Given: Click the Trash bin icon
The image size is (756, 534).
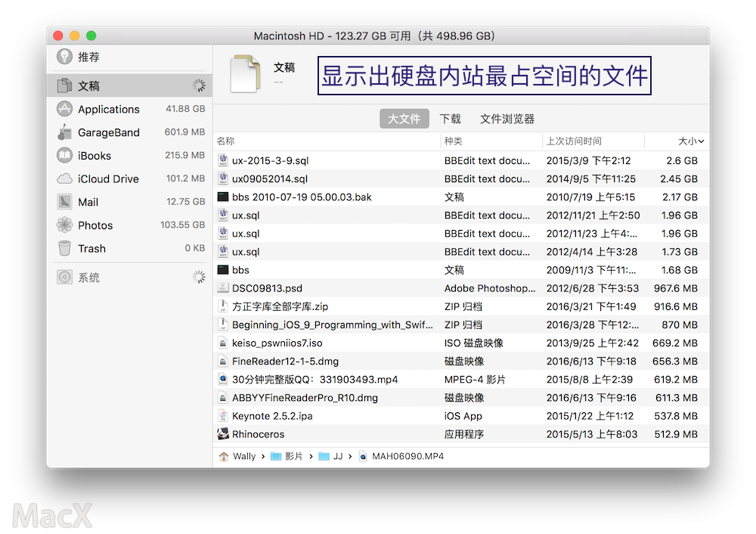Looking at the screenshot, I should coord(64,248).
